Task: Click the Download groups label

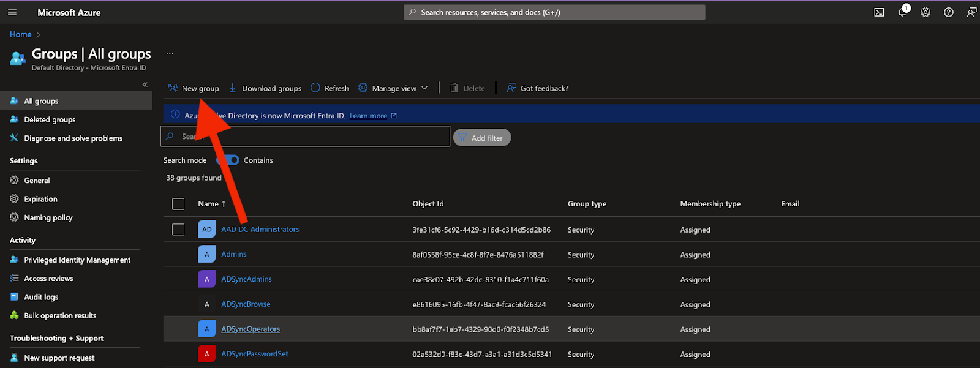Action: click(272, 88)
